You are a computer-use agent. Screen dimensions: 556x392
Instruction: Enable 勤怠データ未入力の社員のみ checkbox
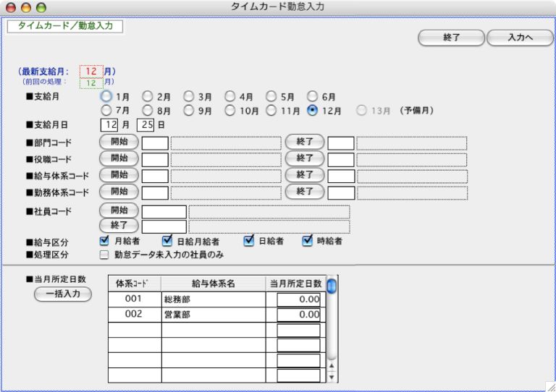[104, 255]
